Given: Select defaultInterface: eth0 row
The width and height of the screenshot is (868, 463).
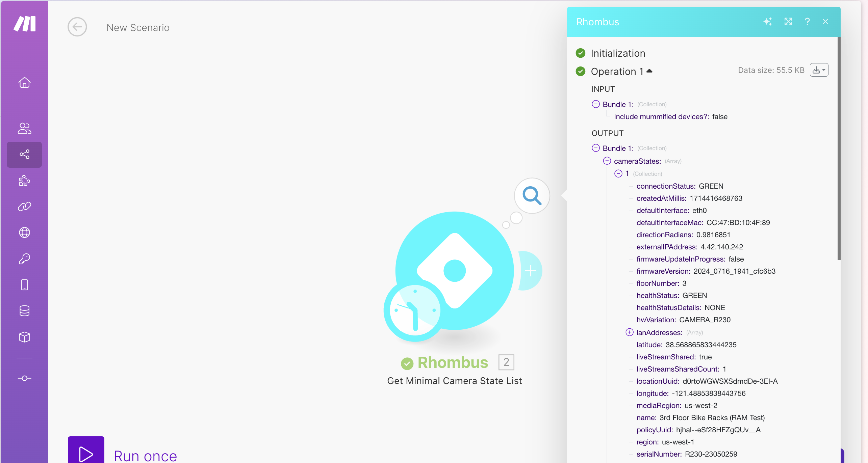Looking at the screenshot, I should click(x=671, y=211).
